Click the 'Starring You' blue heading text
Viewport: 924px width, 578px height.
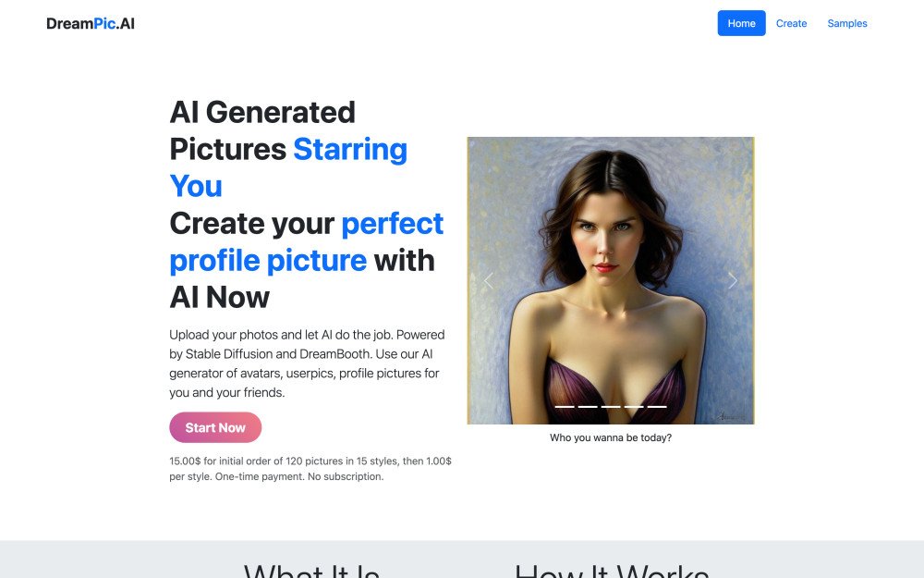click(x=288, y=167)
